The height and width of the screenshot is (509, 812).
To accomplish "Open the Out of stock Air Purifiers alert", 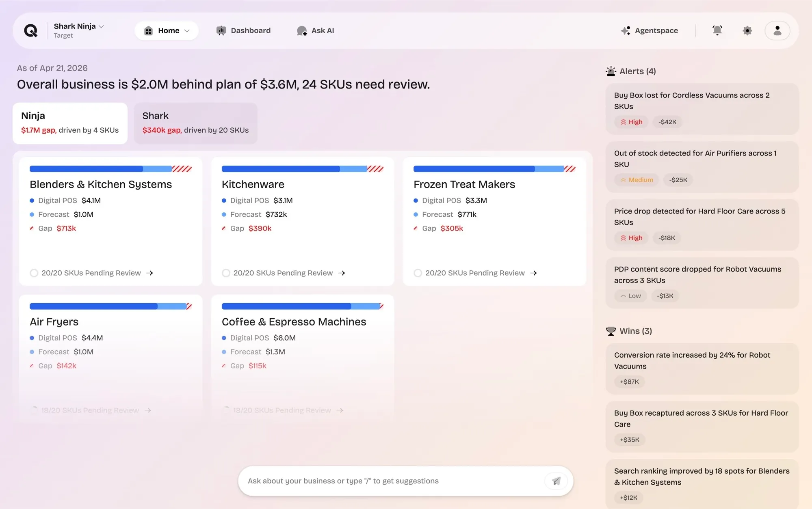I will pyautogui.click(x=702, y=167).
